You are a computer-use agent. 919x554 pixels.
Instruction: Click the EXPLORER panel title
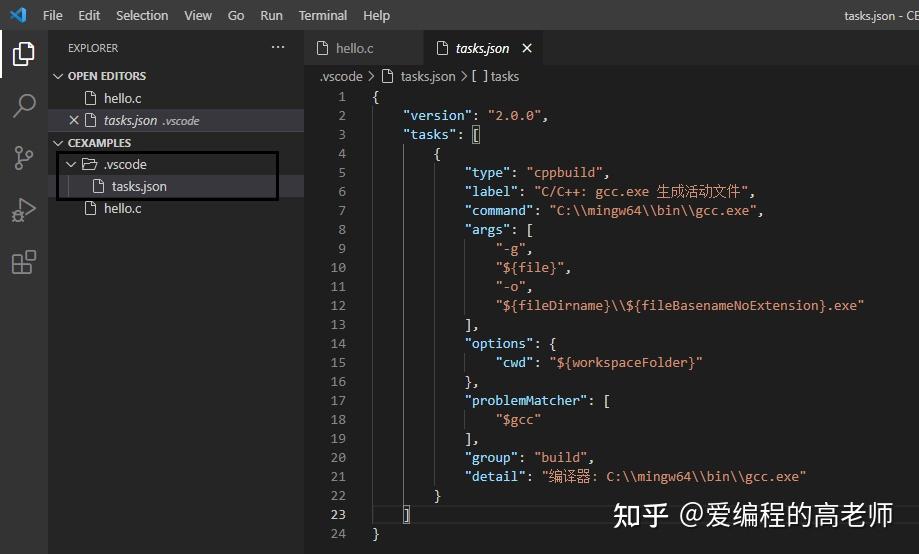[93, 48]
